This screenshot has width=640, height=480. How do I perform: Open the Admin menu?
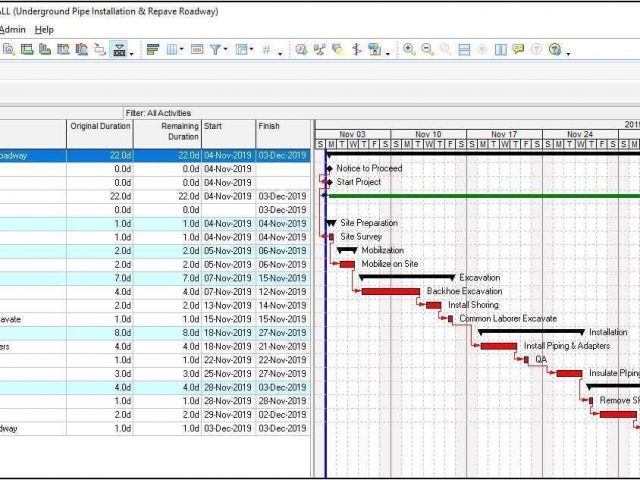(12, 30)
